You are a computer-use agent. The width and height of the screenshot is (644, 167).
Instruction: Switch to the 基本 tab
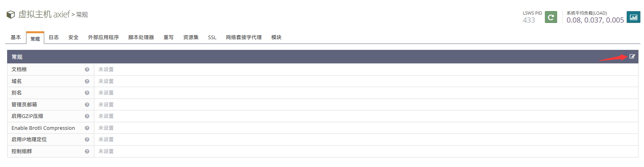coord(16,37)
